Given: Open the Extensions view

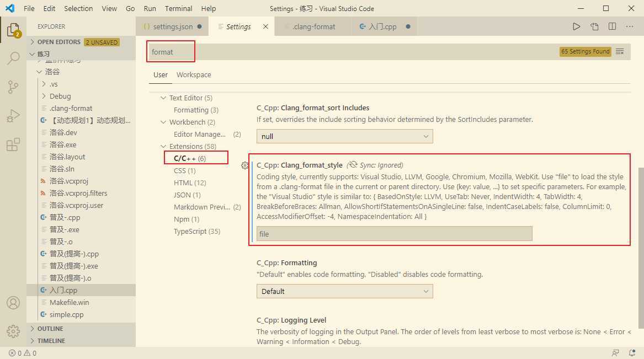Looking at the screenshot, I should click(13, 144).
